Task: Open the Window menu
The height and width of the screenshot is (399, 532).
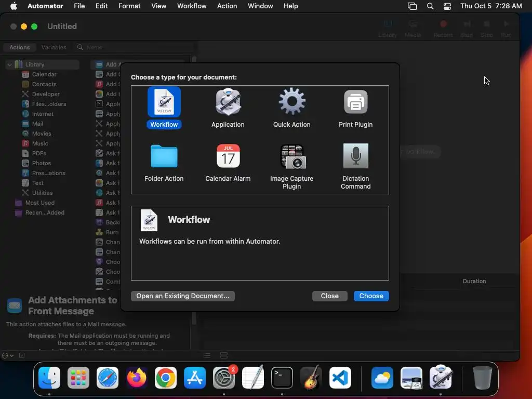Action: (x=260, y=6)
